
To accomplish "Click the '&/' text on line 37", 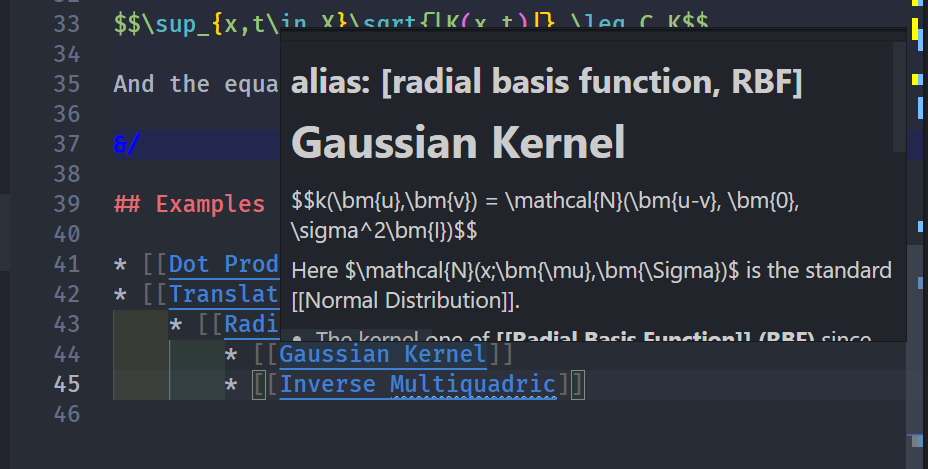I will (x=127, y=144).
